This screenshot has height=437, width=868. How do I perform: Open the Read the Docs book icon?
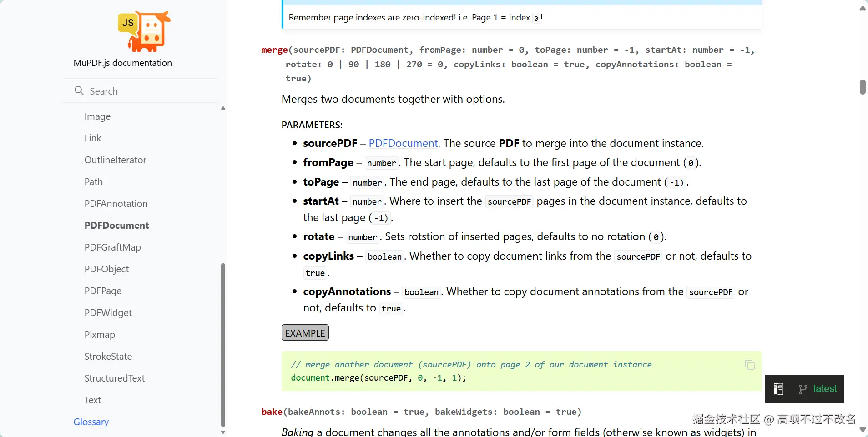[778, 389]
